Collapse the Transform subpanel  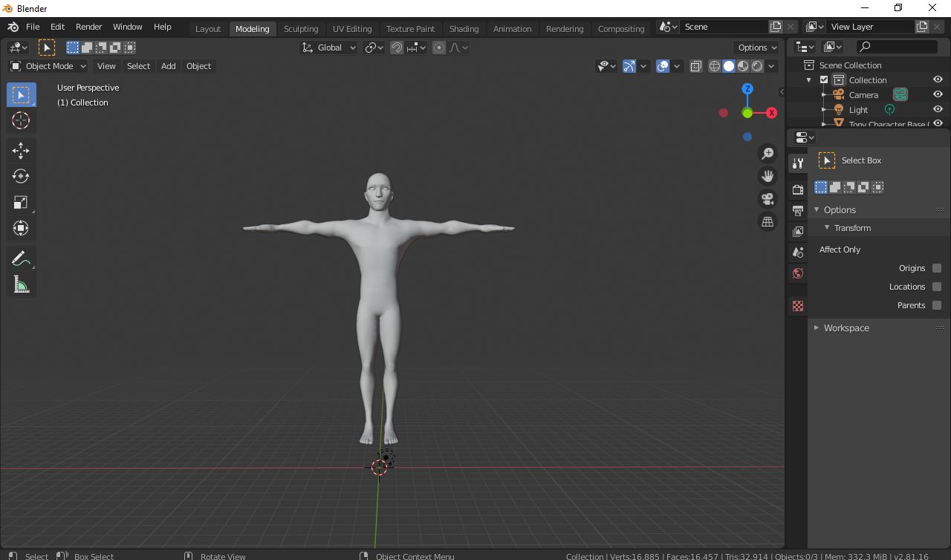pyautogui.click(x=827, y=228)
